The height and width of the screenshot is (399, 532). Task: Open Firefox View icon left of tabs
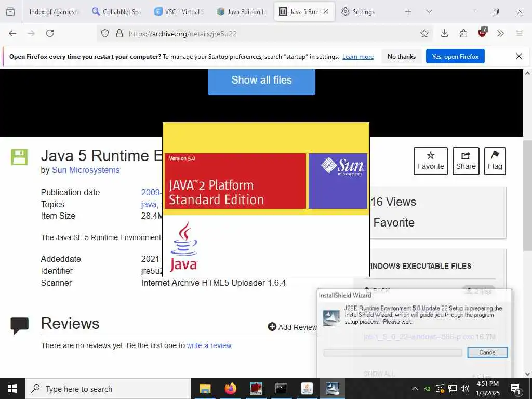pos(10,11)
